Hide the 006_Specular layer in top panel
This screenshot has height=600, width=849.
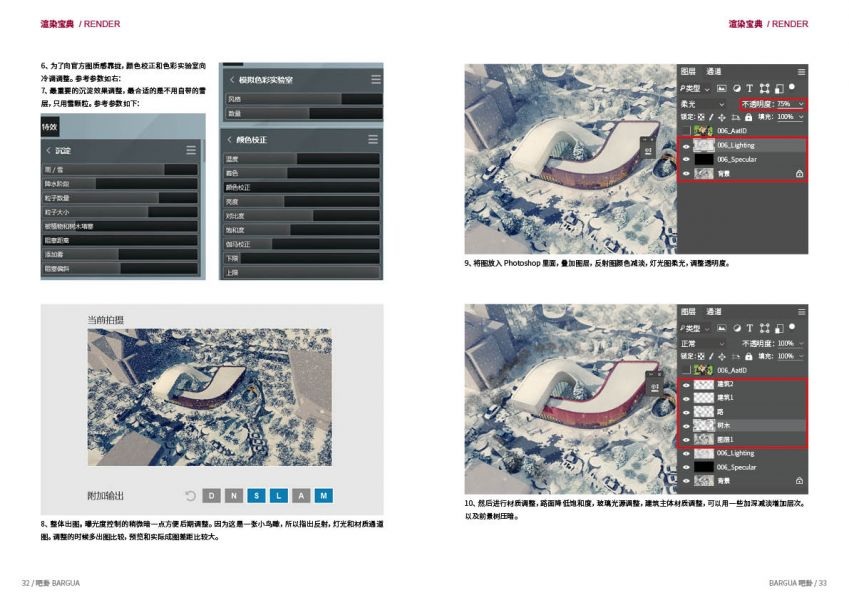tap(686, 159)
